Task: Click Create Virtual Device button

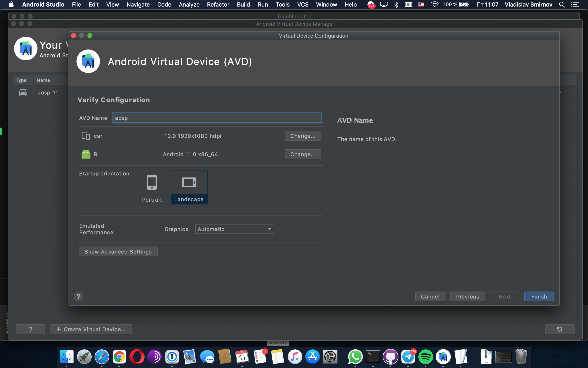Action: coord(91,329)
